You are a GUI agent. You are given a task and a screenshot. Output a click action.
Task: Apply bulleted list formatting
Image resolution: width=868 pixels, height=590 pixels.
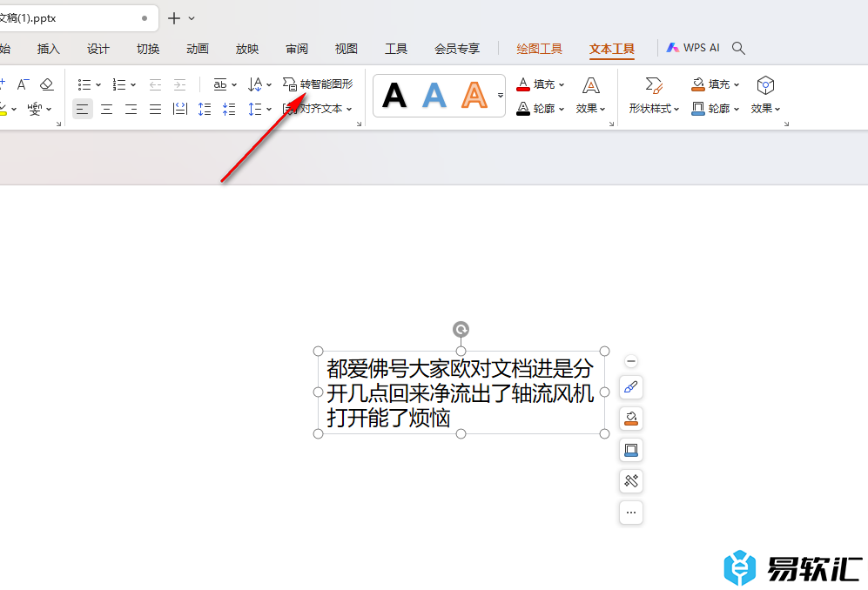pyautogui.click(x=84, y=84)
